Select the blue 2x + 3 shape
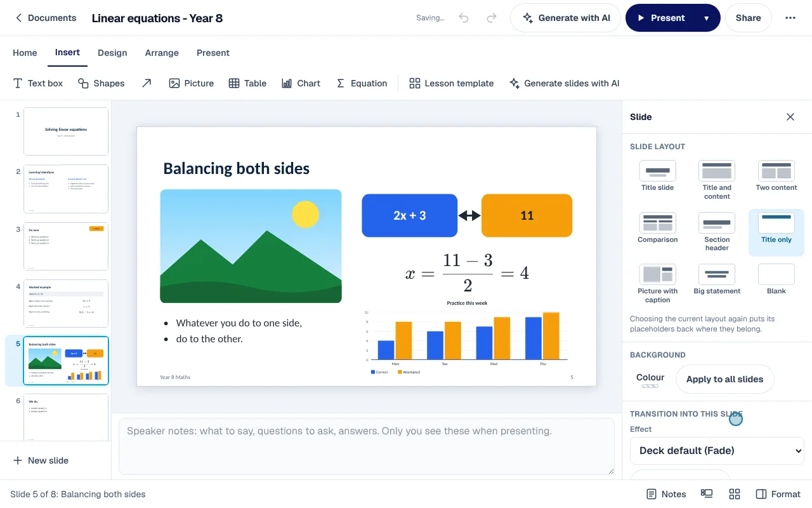This screenshot has height=508, width=812. 410,215
